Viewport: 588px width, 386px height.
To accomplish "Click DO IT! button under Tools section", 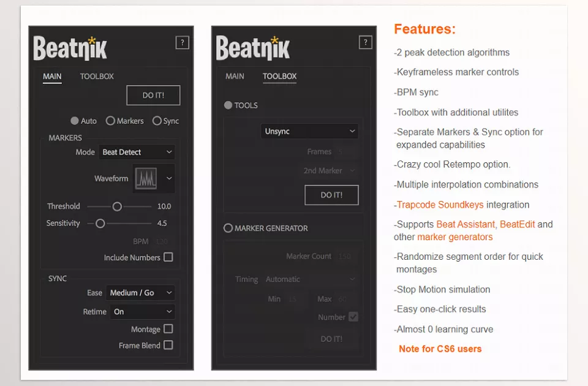I will coord(331,195).
